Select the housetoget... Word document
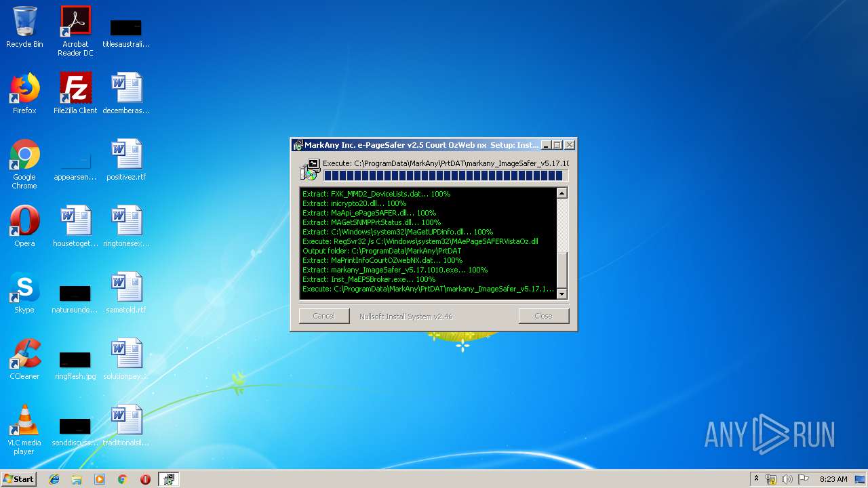Image resolution: width=868 pixels, height=488 pixels. point(75,227)
